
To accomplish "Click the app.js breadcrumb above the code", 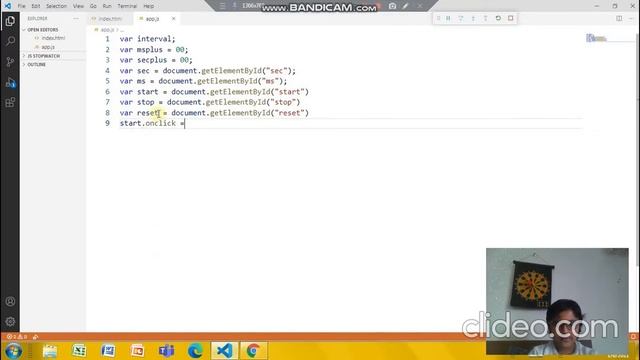I will click(107, 30).
